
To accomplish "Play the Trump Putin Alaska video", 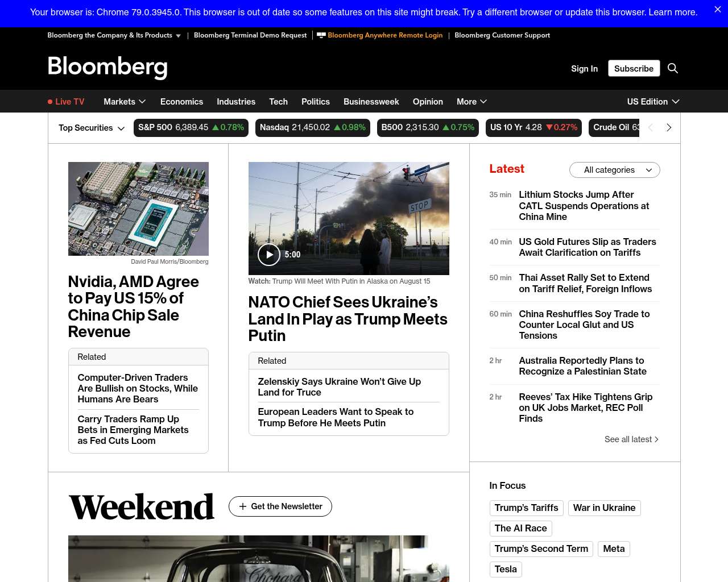I will tap(269, 255).
